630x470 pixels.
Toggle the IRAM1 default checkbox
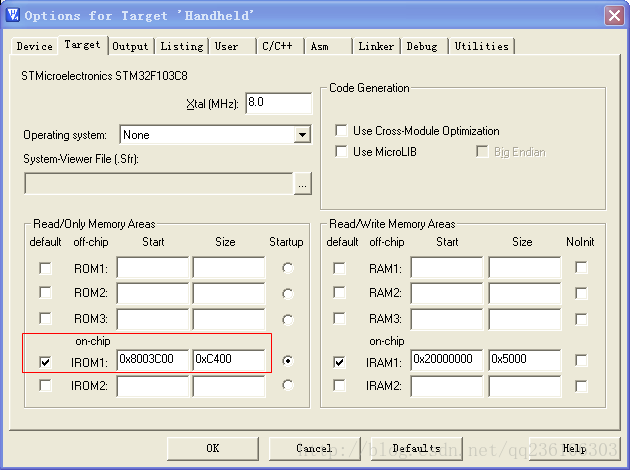pos(341,361)
